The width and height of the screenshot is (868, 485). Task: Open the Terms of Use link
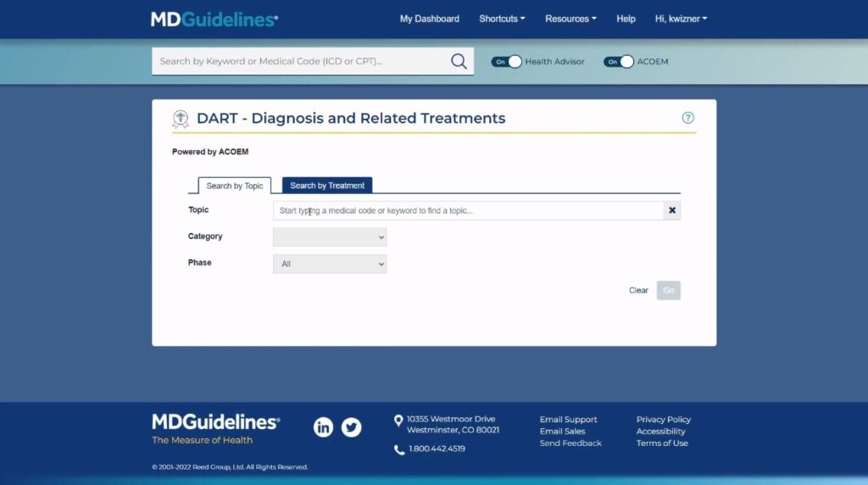[662, 443]
